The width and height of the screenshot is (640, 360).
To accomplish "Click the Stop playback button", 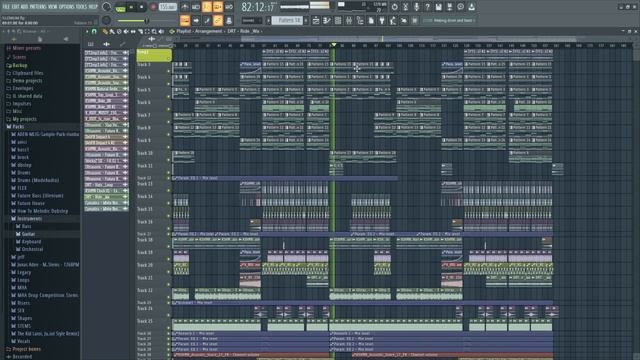I will pyautogui.click(x=141, y=7).
